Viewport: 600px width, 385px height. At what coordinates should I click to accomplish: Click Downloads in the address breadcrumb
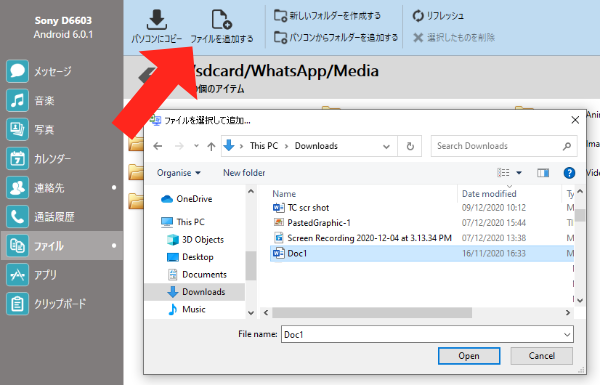316,146
